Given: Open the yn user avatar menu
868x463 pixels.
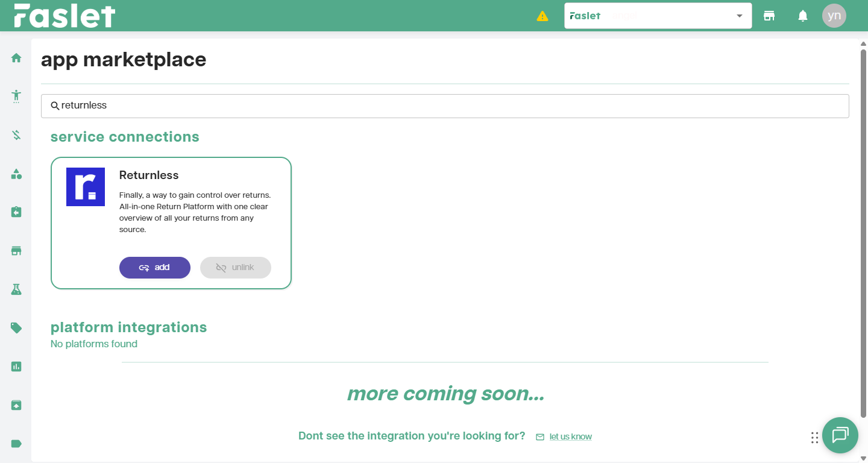Looking at the screenshot, I should 834,16.
